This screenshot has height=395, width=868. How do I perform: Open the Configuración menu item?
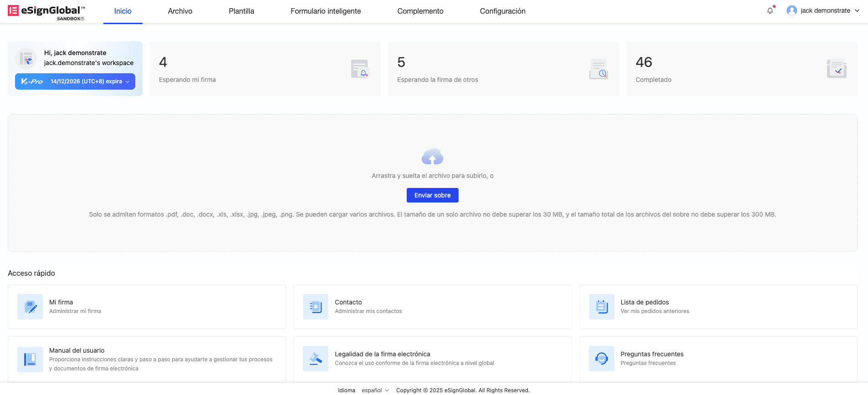click(x=502, y=11)
